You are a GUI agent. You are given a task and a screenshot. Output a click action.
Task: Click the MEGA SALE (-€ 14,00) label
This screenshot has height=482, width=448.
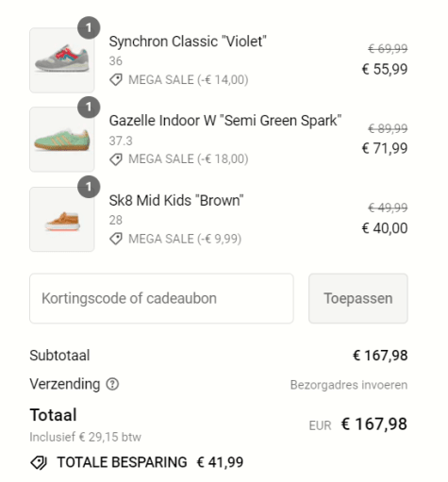[189, 80]
